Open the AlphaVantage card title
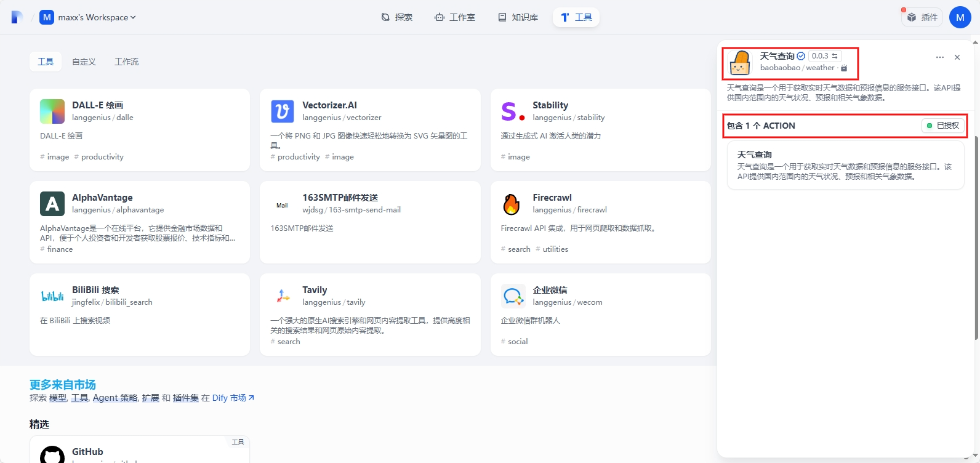This screenshot has width=980, height=463. [x=102, y=198]
